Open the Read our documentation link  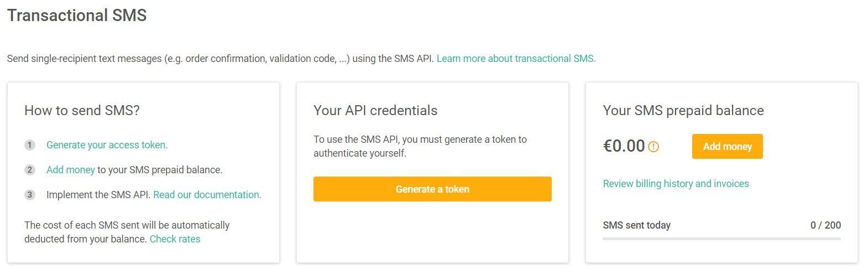pyautogui.click(x=207, y=195)
